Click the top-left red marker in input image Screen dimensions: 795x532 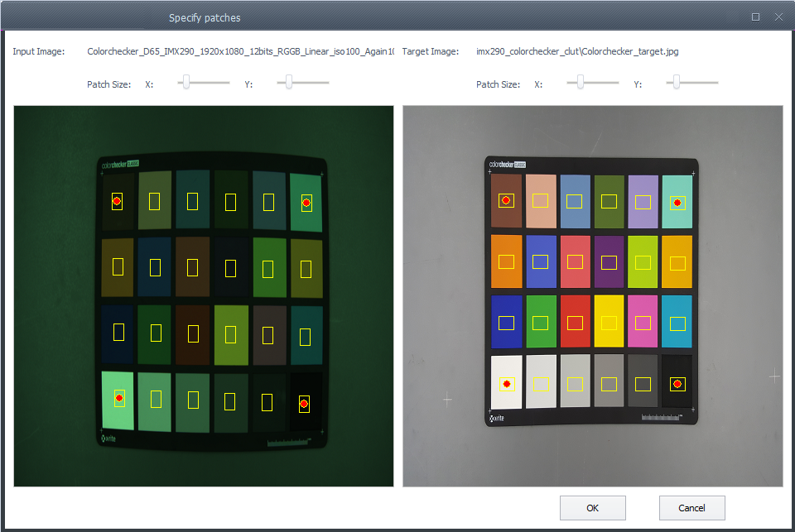pos(117,201)
